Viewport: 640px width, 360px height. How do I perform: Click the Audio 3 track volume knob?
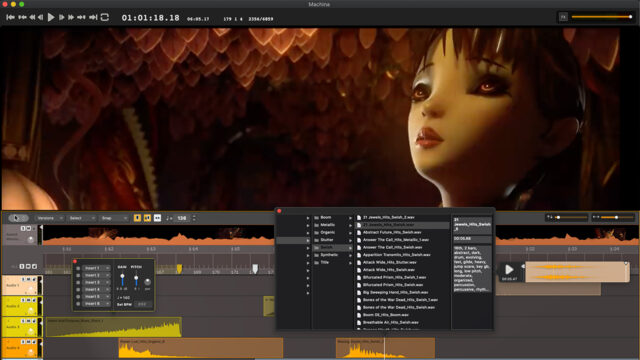(x=31, y=331)
